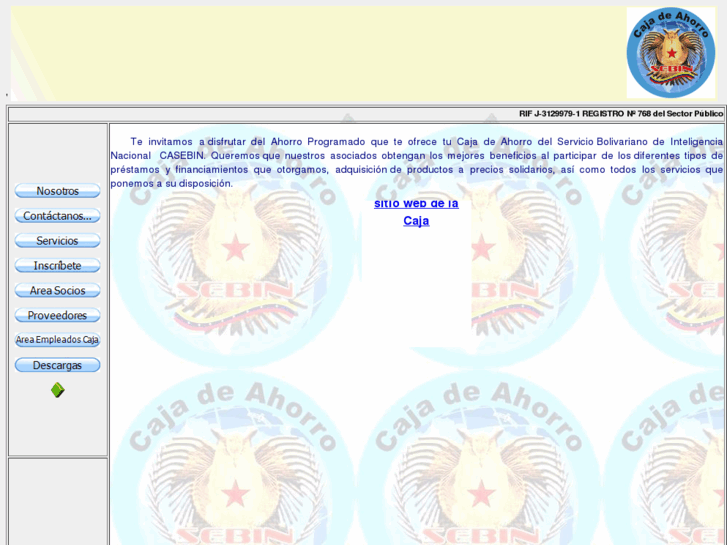Click the 'Te invitamos a disfrutar' paragraph

[x=416, y=162]
